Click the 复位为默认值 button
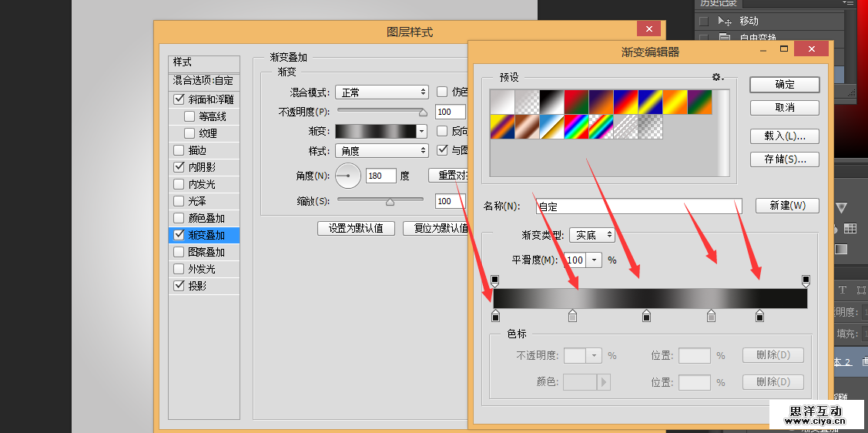 [436, 228]
